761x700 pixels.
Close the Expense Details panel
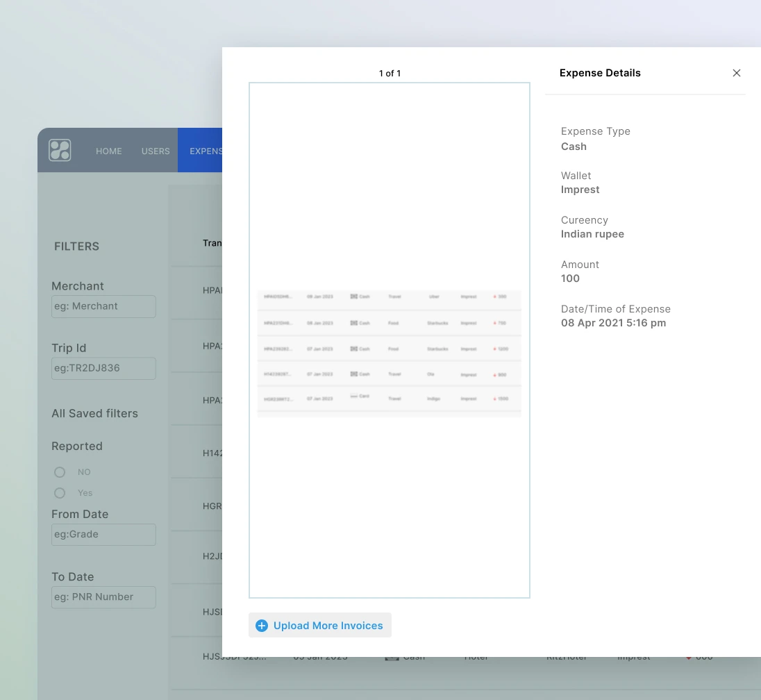(737, 73)
